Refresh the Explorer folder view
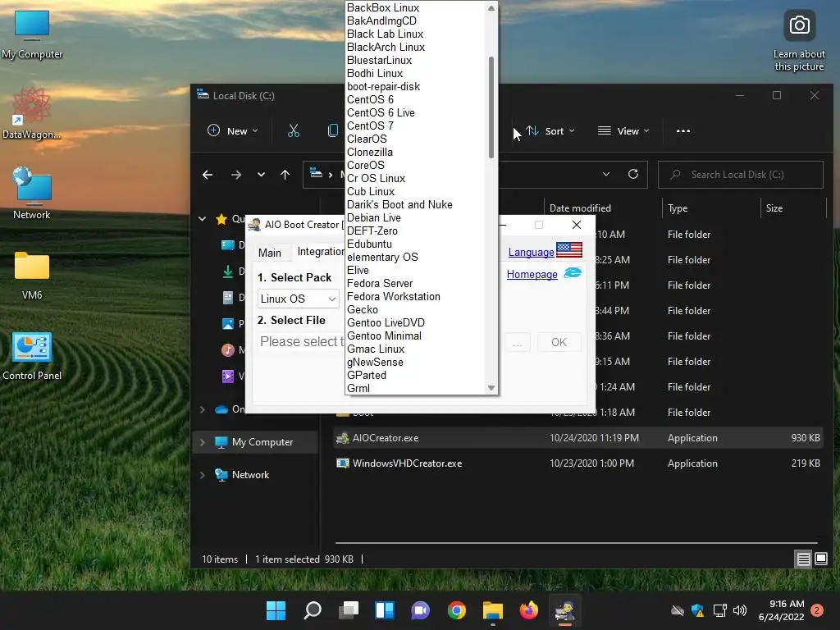The width and height of the screenshot is (840, 630). (x=632, y=174)
